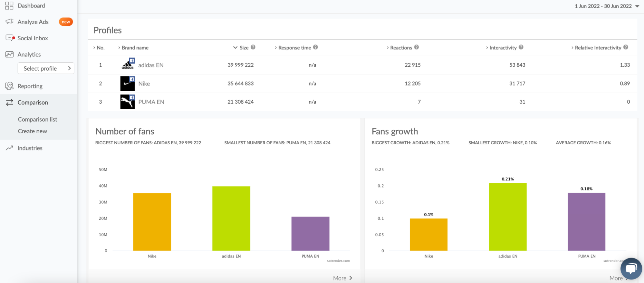Expand the Select profile dropdown
Screen dimensions: 644x283
point(46,68)
